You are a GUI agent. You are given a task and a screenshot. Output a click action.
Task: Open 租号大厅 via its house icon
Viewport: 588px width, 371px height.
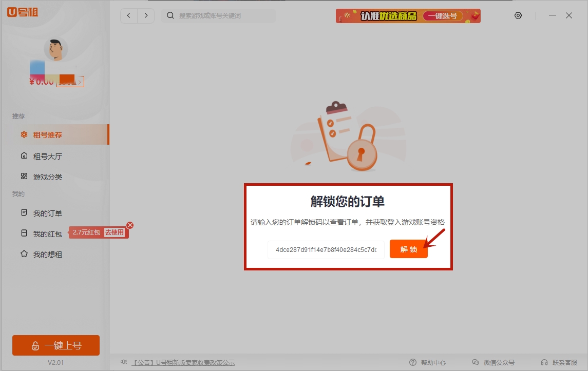coord(23,155)
